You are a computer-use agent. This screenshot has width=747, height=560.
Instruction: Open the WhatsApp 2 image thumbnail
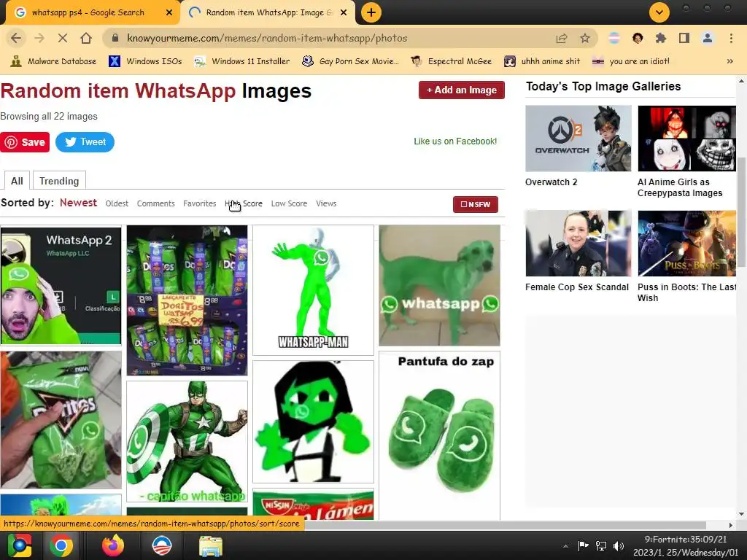pyautogui.click(x=61, y=285)
